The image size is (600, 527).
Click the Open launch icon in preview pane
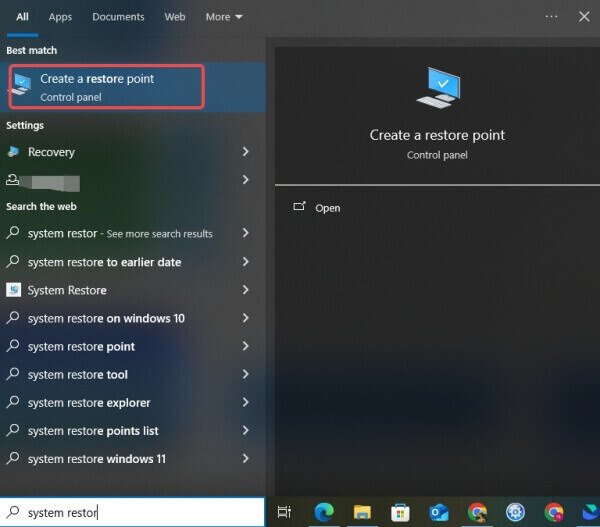pos(299,206)
